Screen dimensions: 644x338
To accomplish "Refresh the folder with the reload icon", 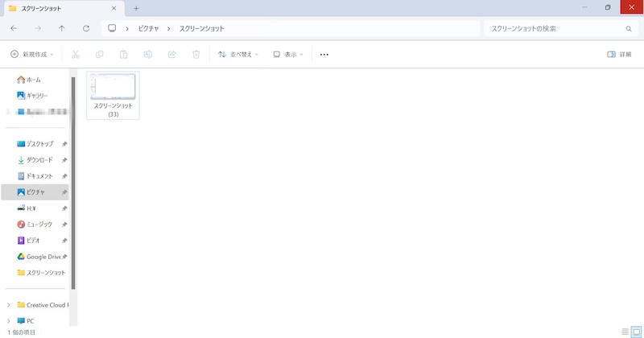I will 86,28.
